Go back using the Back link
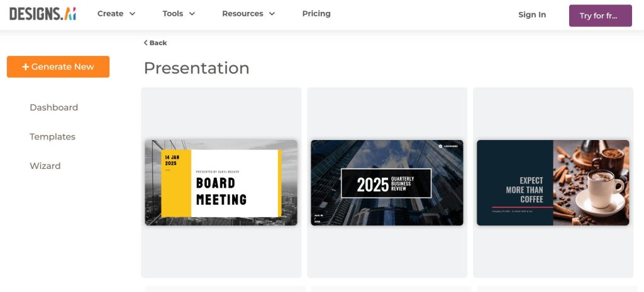This screenshot has width=644, height=292. (x=155, y=43)
